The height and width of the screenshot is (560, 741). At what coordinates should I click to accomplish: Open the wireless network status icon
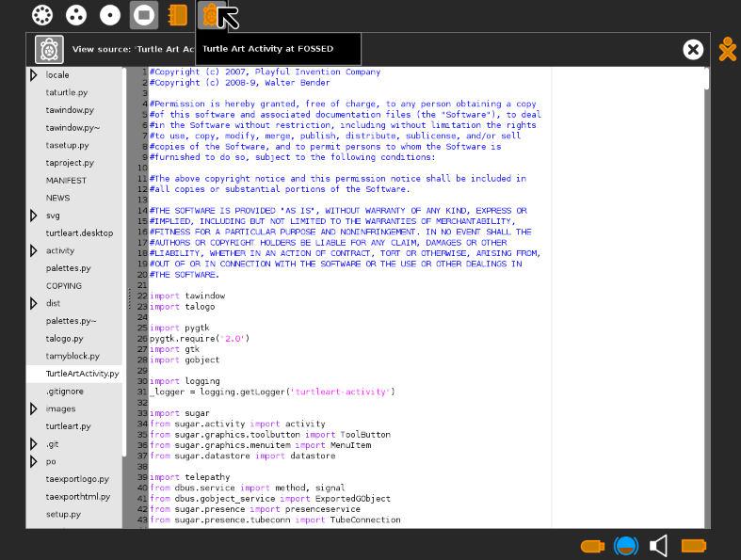[625, 546]
